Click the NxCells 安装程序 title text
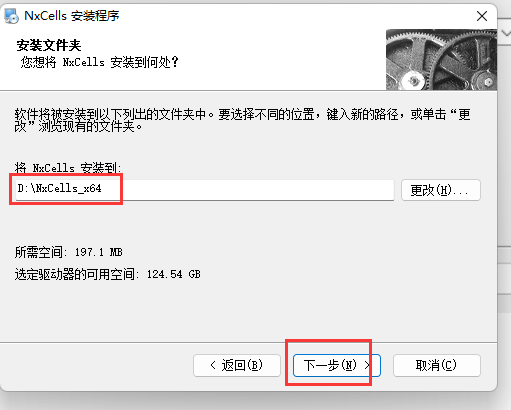Viewport: 511px width, 410px height. (x=72, y=16)
